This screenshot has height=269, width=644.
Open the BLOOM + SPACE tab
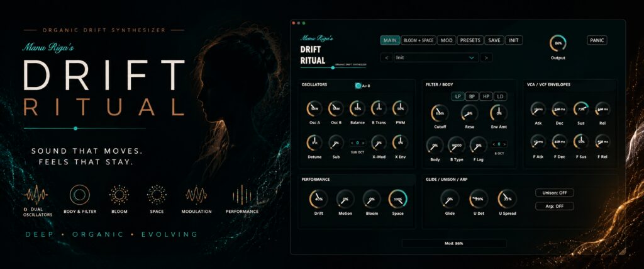click(418, 40)
